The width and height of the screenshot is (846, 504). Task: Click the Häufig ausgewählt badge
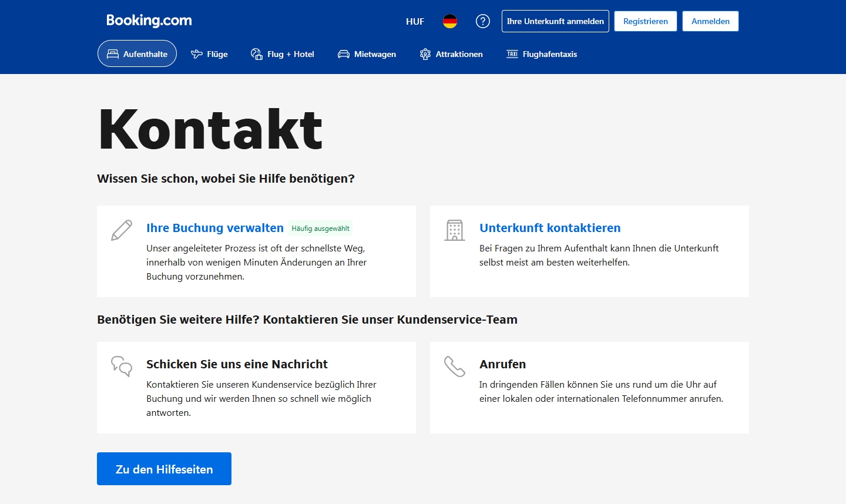(x=320, y=229)
